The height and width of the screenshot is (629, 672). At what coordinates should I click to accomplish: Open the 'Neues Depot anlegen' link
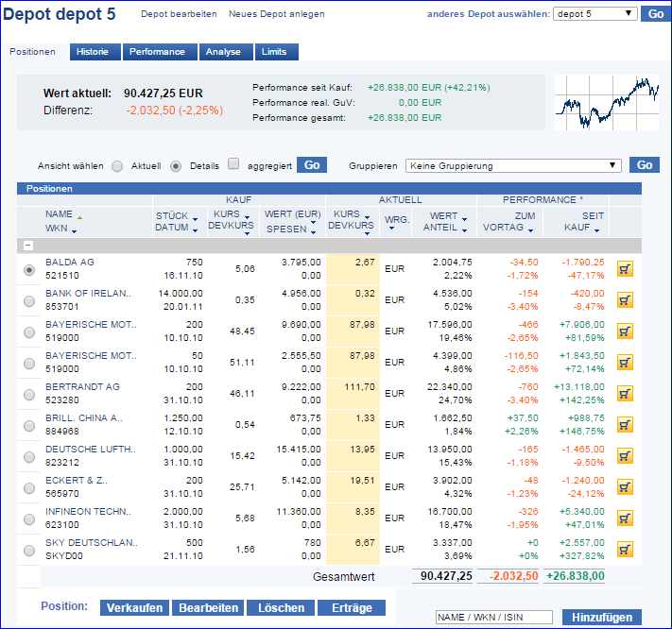point(276,14)
